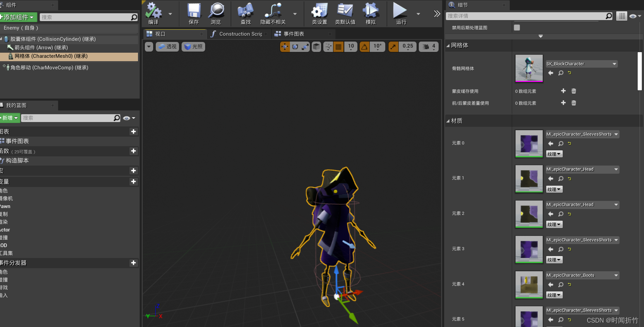644x327 pixels.
Task: Clear the 蒙皮缓存使用 array with trash icon
Action: point(574,91)
